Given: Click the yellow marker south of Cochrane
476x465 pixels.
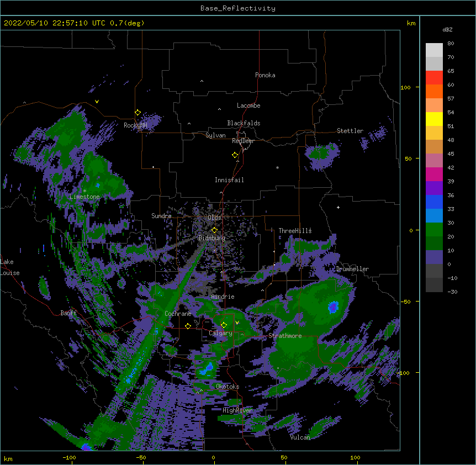Looking at the screenshot, I should click(x=188, y=326).
